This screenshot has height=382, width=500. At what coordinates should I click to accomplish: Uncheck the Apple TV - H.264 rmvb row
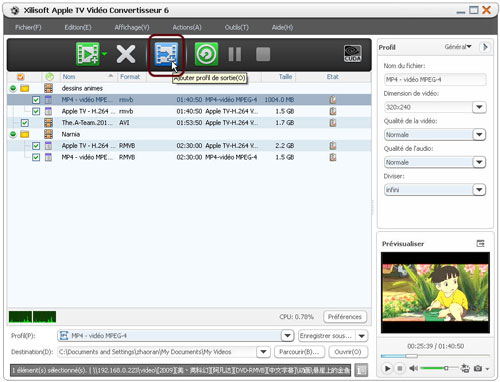tap(36, 111)
